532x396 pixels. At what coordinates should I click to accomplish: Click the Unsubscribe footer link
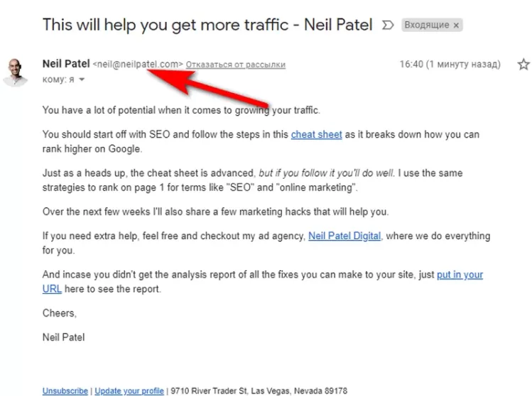pyautogui.click(x=65, y=391)
